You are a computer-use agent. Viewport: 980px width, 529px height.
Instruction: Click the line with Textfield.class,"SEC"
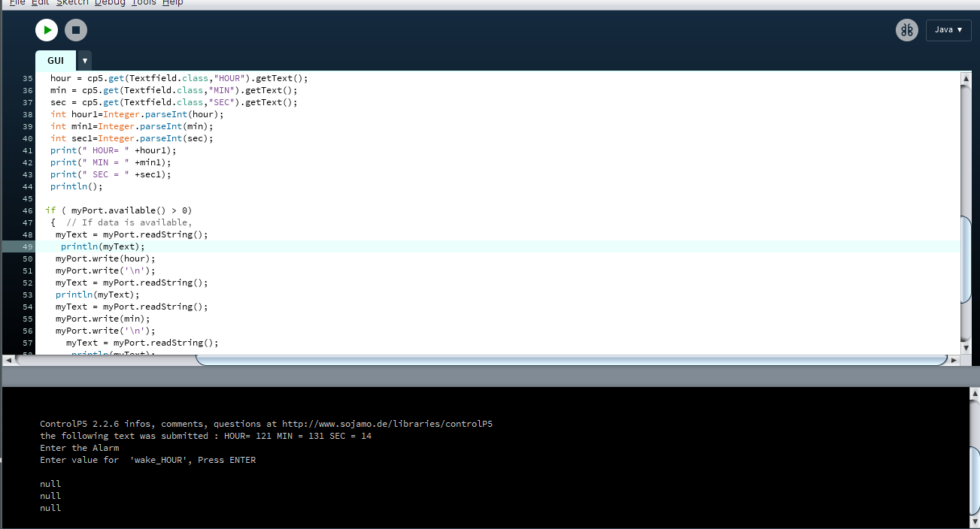pos(174,102)
